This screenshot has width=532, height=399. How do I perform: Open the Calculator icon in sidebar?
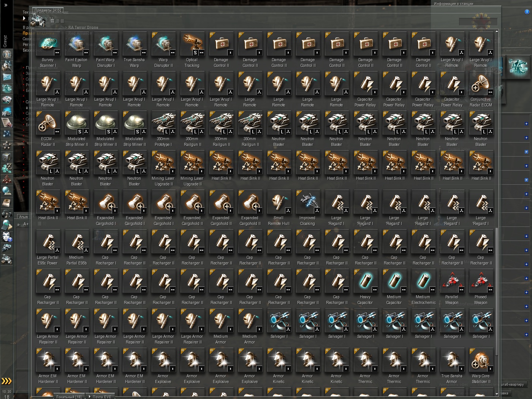[7, 225]
